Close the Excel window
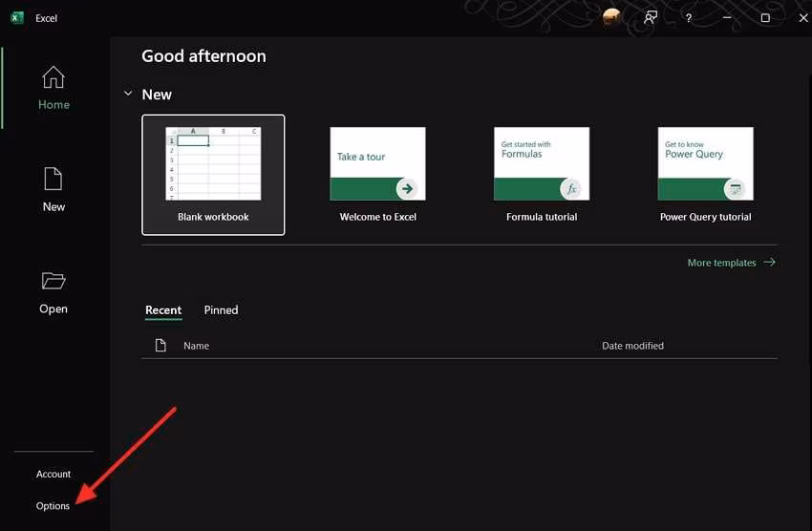The image size is (812, 531). [803, 17]
